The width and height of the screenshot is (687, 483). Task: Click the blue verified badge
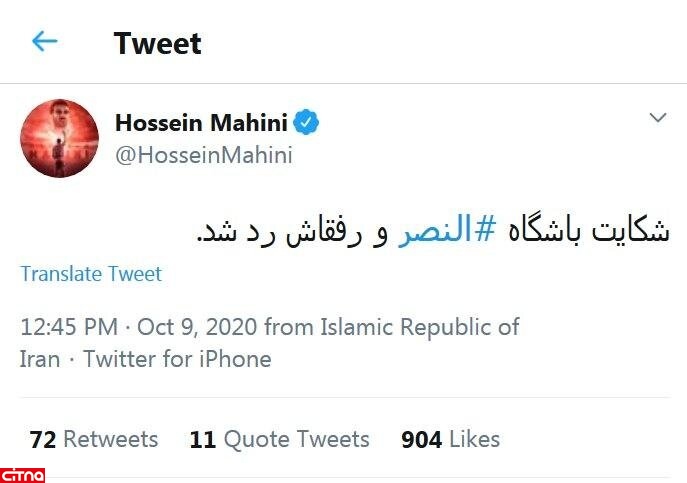pyautogui.click(x=306, y=123)
